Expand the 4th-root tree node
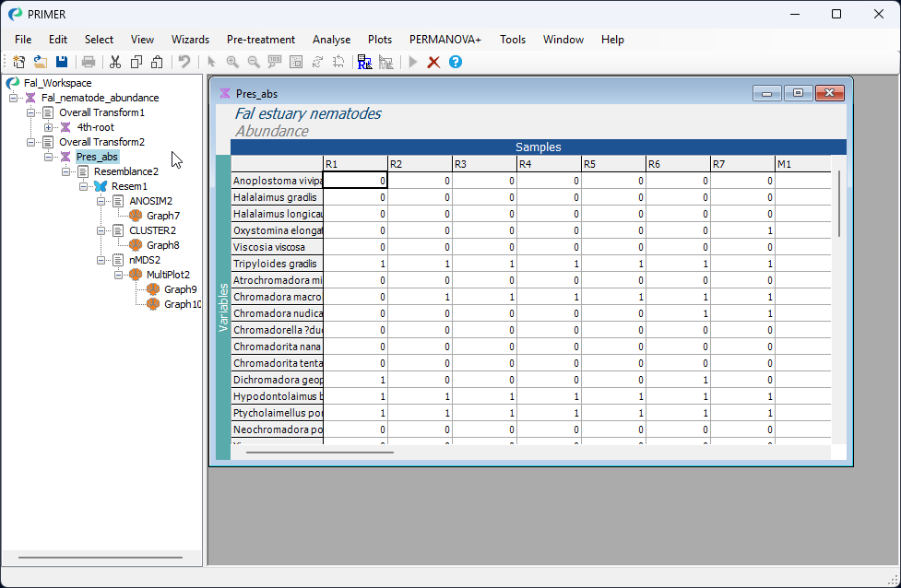Screen dimensions: 901x588 pyautogui.click(x=49, y=127)
